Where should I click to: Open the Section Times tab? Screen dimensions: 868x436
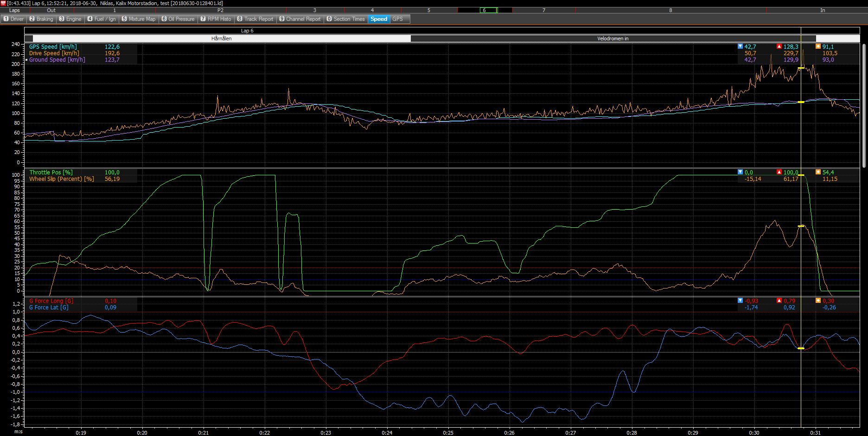point(345,19)
